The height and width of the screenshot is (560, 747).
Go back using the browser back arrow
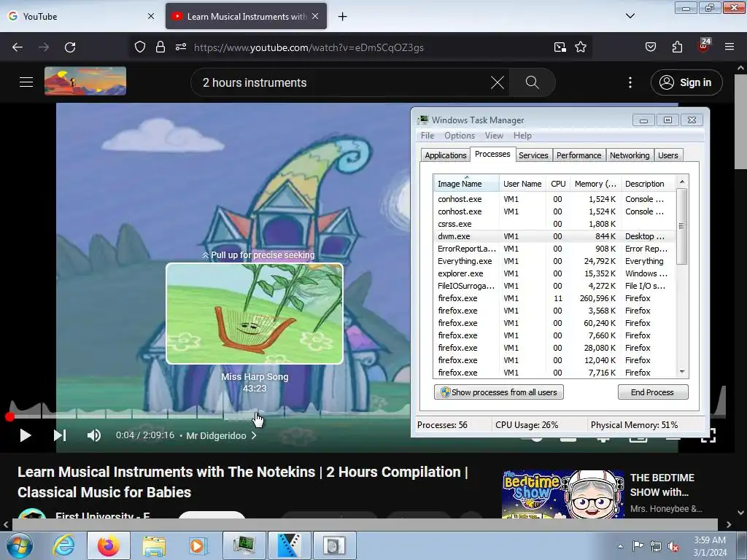pyautogui.click(x=18, y=47)
